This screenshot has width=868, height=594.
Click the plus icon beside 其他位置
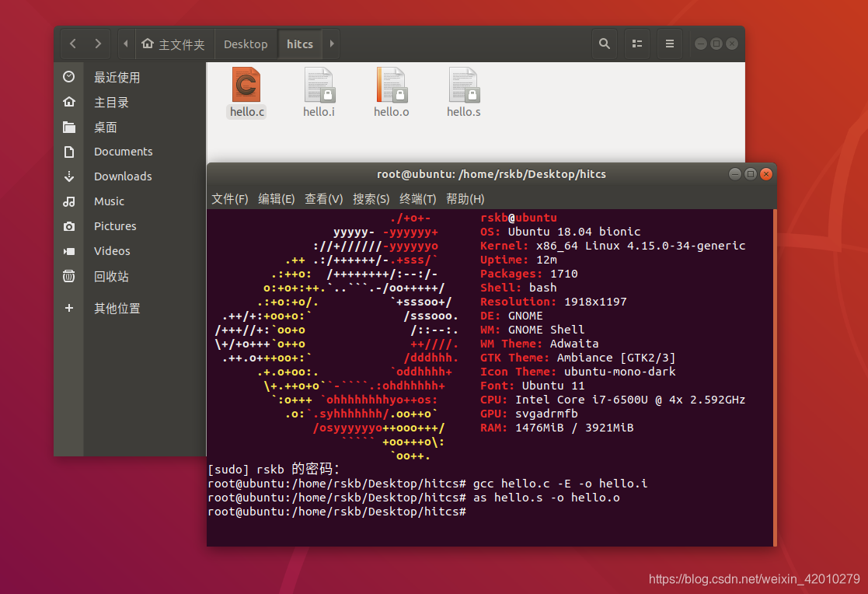click(x=68, y=308)
